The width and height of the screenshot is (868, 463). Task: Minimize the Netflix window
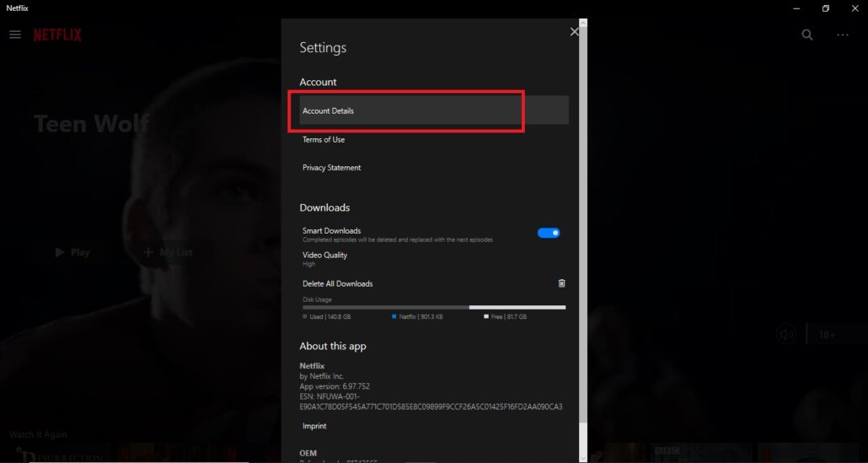[x=796, y=8]
